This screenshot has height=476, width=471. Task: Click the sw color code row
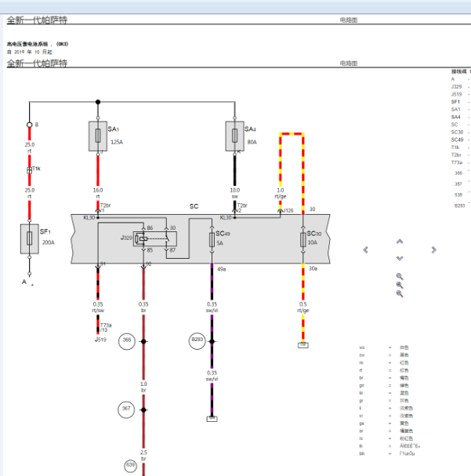click(x=384, y=355)
